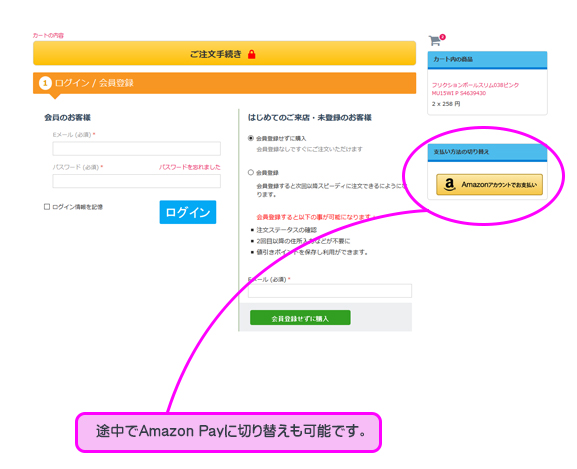Focus the member Eメール input field
The height and width of the screenshot is (469, 577).
[x=137, y=149]
